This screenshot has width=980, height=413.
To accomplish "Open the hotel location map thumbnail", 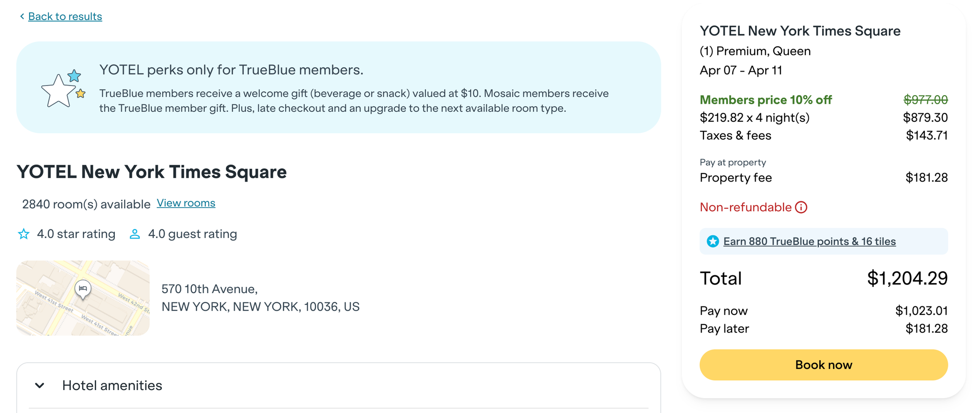I will click(83, 298).
